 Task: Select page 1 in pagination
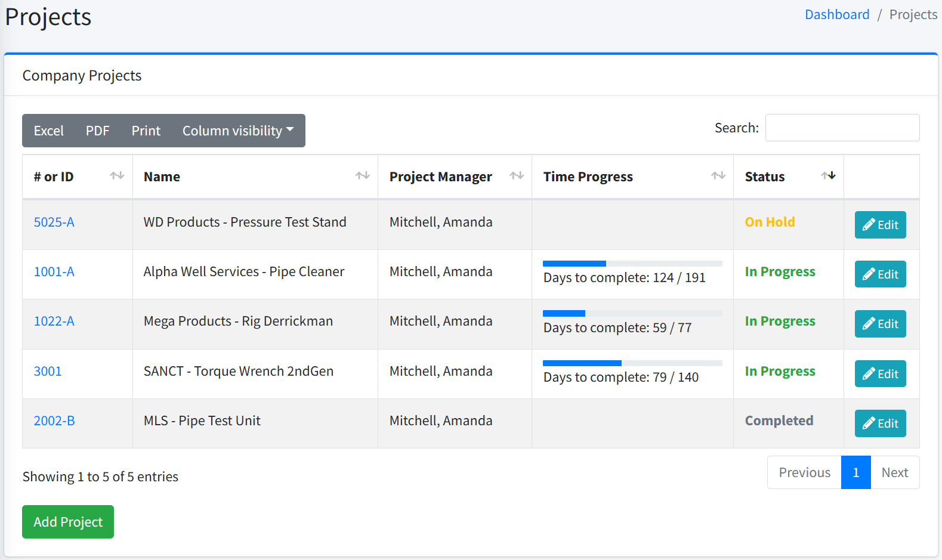855,472
